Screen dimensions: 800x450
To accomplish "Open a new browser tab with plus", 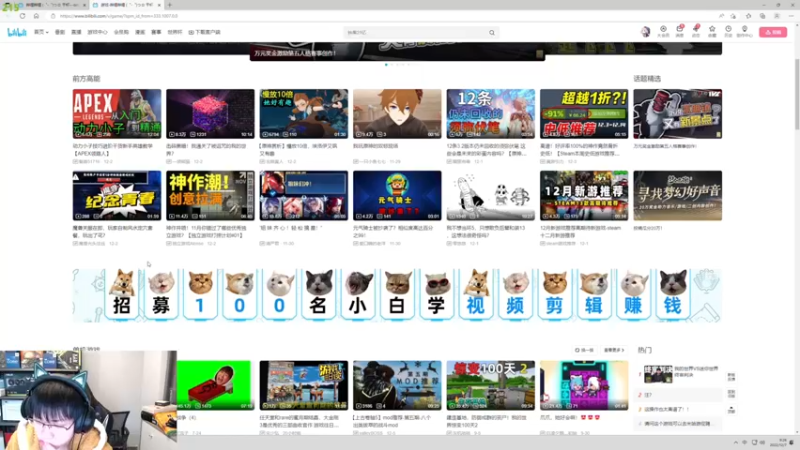I will coord(169,5).
